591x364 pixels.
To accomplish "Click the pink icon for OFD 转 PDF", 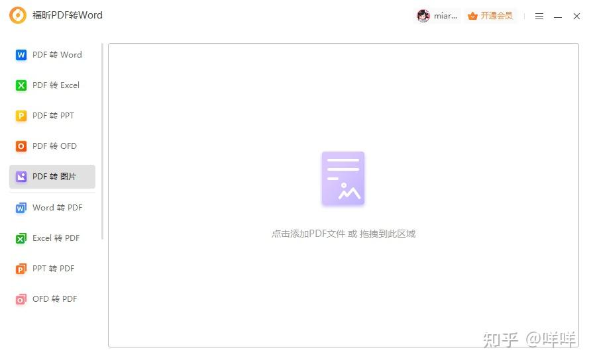I will coord(21,299).
